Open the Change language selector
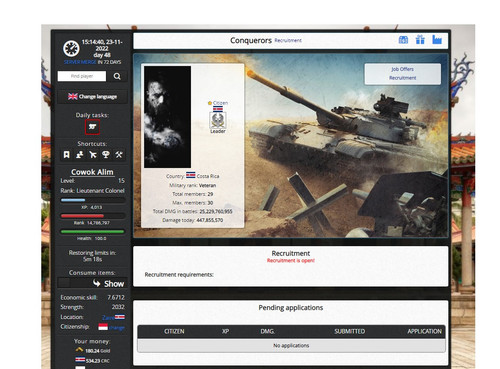The width and height of the screenshot is (500, 369). [x=92, y=97]
